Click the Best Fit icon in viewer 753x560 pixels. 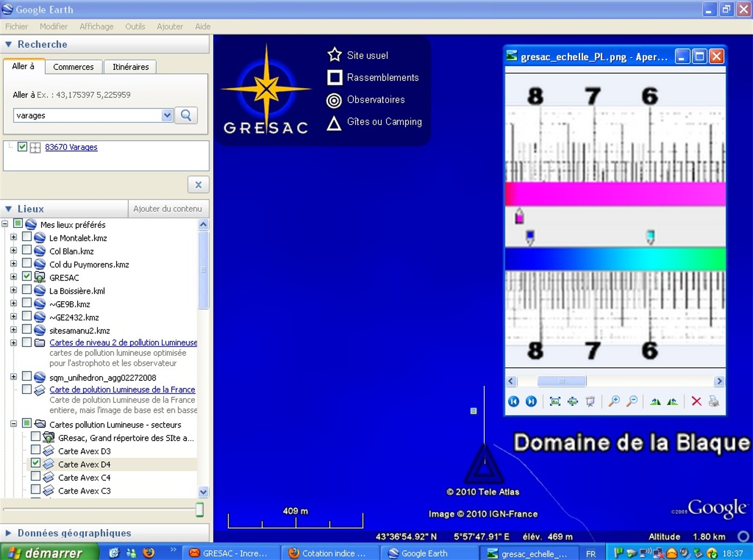point(555,402)
